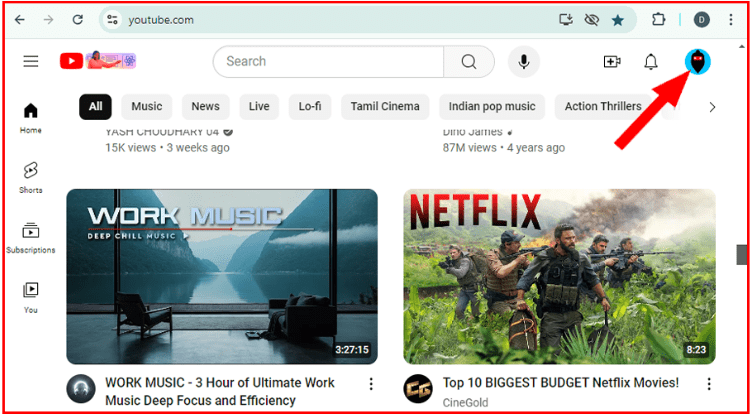Select the All filter chip
This screenshot has height=416, width=751.
[95, 106]
